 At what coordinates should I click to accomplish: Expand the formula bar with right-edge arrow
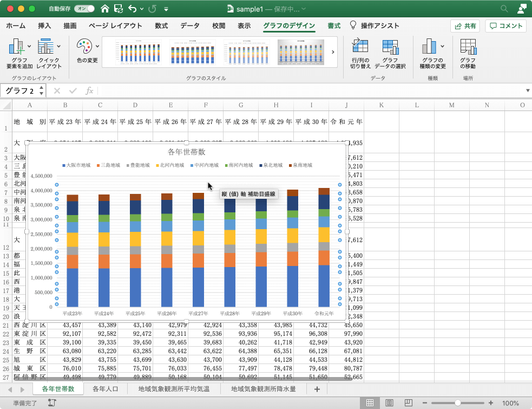[528, 90]
